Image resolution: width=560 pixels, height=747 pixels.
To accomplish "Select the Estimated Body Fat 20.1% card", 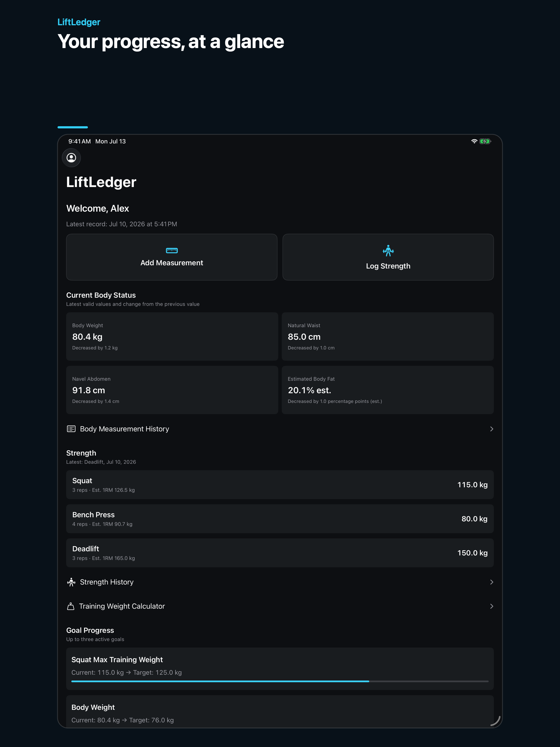I will point(388,390).
